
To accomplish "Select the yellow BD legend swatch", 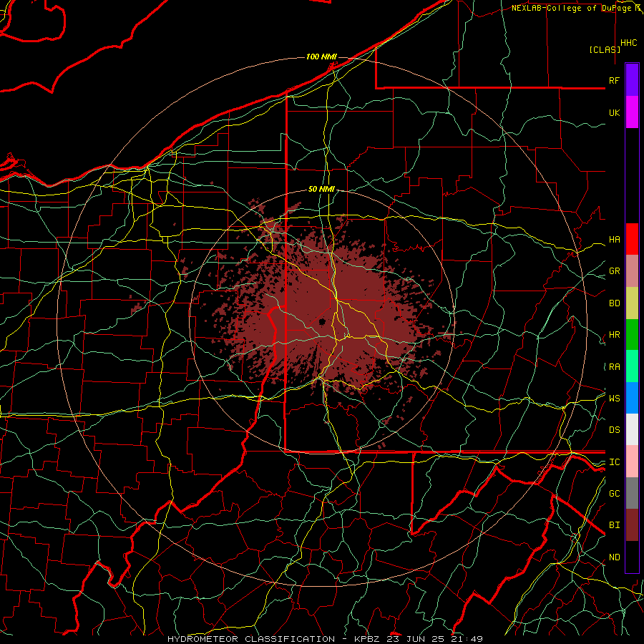I will [632, 303].
